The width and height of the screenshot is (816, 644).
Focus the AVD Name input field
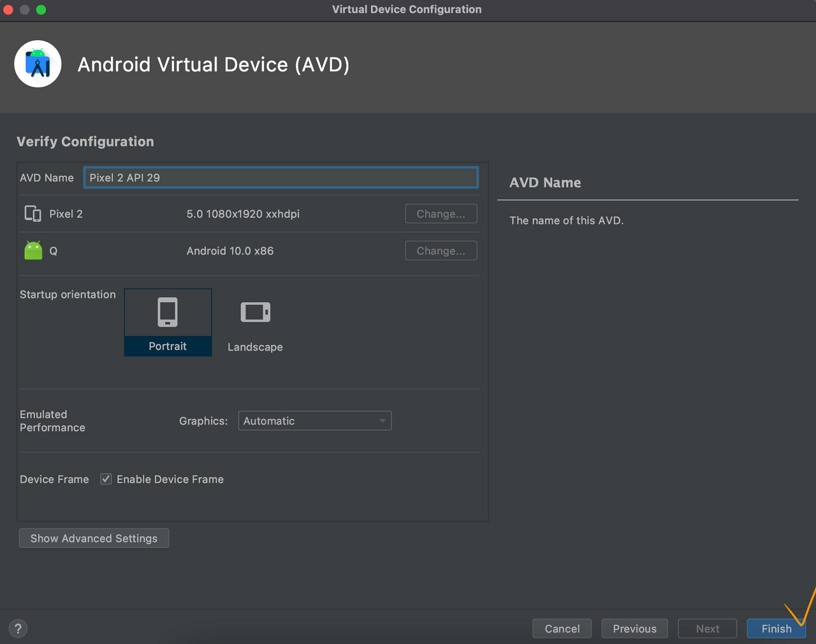tap(280, 178)
